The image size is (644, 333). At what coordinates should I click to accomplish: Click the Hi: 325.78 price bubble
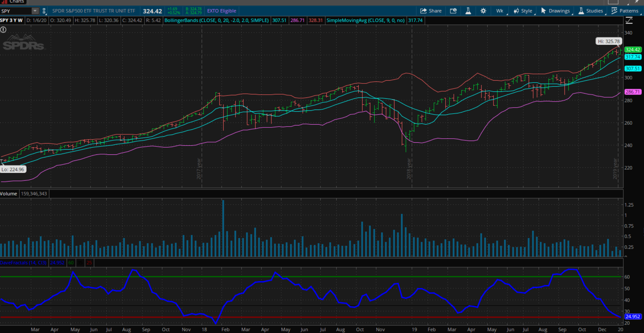coord(609,41)
